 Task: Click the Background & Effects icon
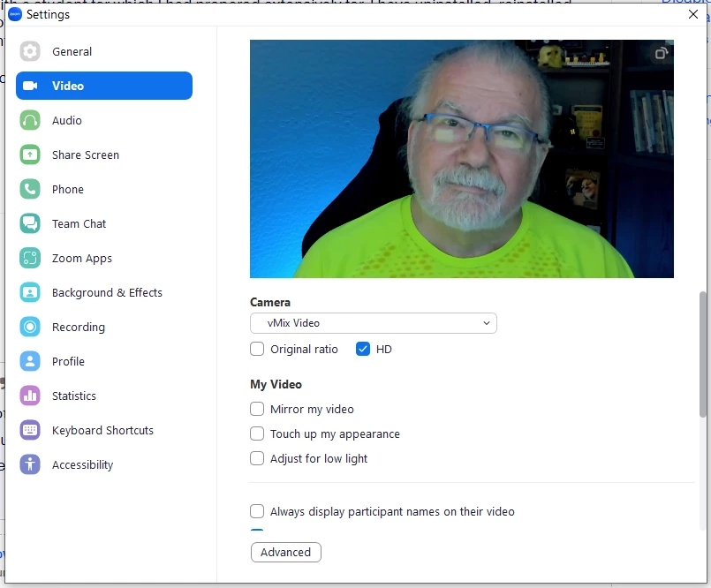point(30,292)
